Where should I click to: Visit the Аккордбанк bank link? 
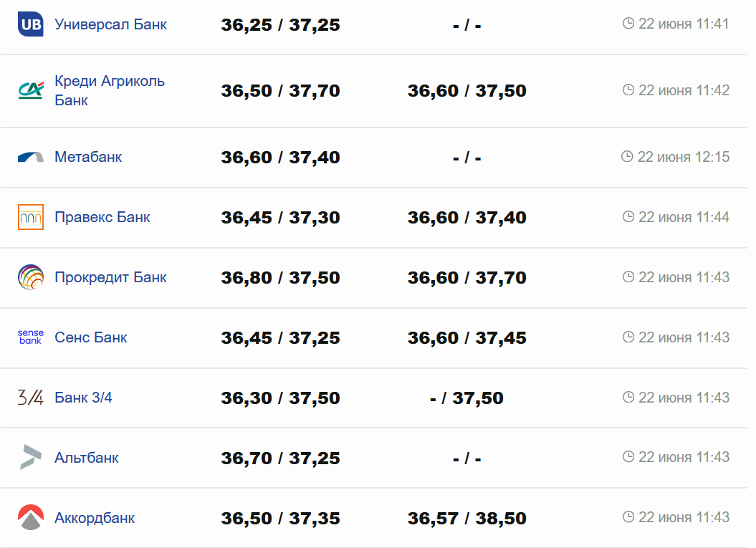coord(95,518)
